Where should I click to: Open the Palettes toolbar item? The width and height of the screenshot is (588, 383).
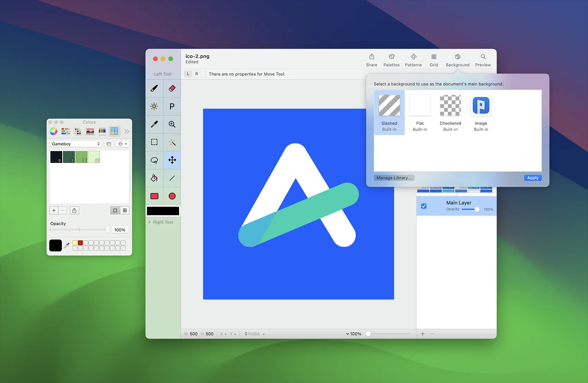point(392,60)
